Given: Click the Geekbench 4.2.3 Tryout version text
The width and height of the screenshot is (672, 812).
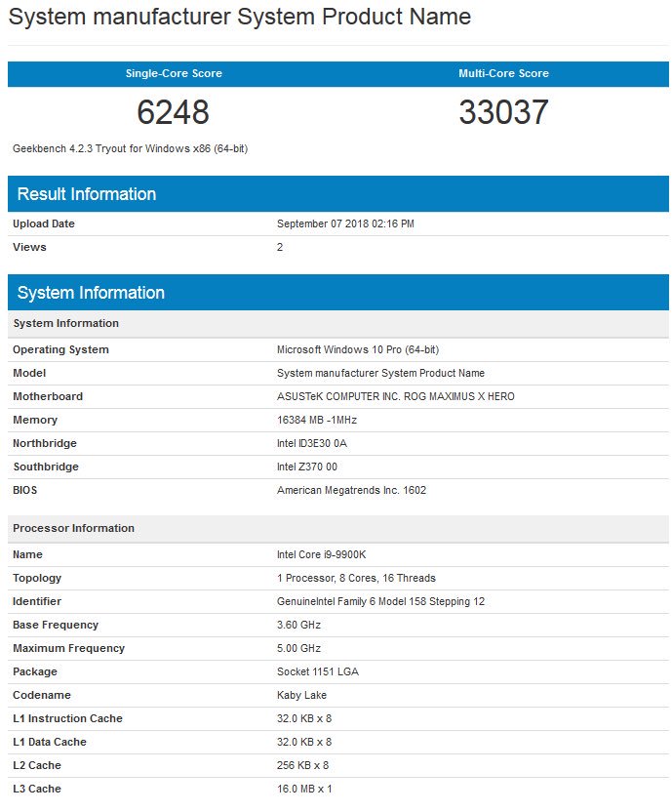Looking at the screenshot, I should point(130,148).
